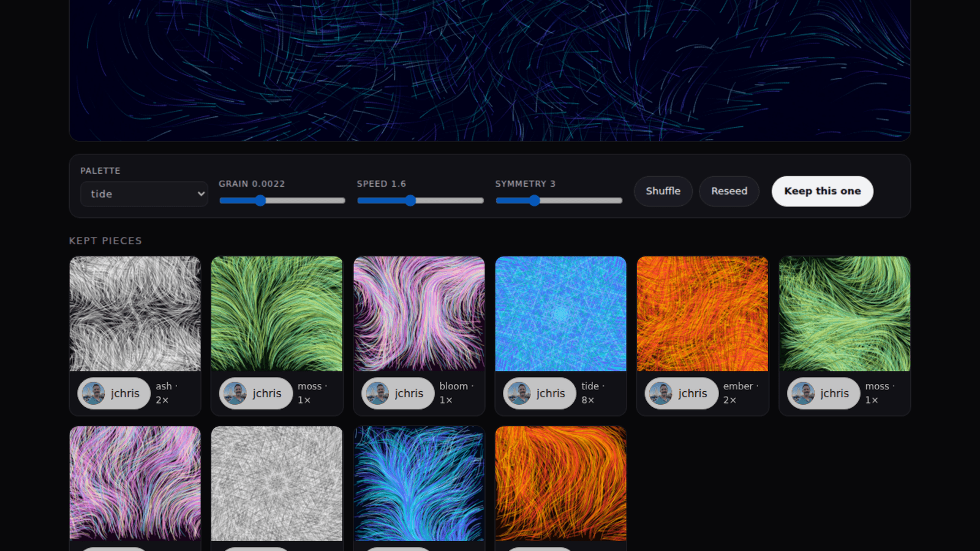The height and width of the screenshot is (551, 980).
Task: Click the 'KEPT PIECES' heading text
Action: coord(105,241)
